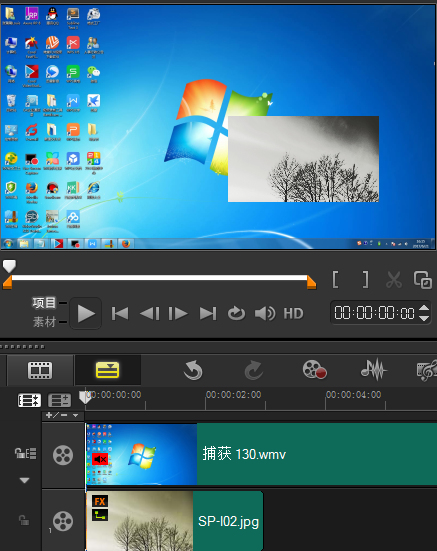Click the right orange trim marker
Viewport: 437px width, 551px height.
pos(312,282)
